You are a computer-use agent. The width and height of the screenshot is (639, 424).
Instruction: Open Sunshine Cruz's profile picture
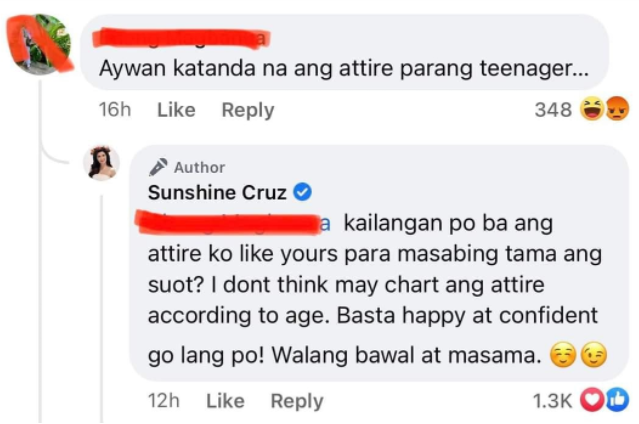(x=102, y=163)
